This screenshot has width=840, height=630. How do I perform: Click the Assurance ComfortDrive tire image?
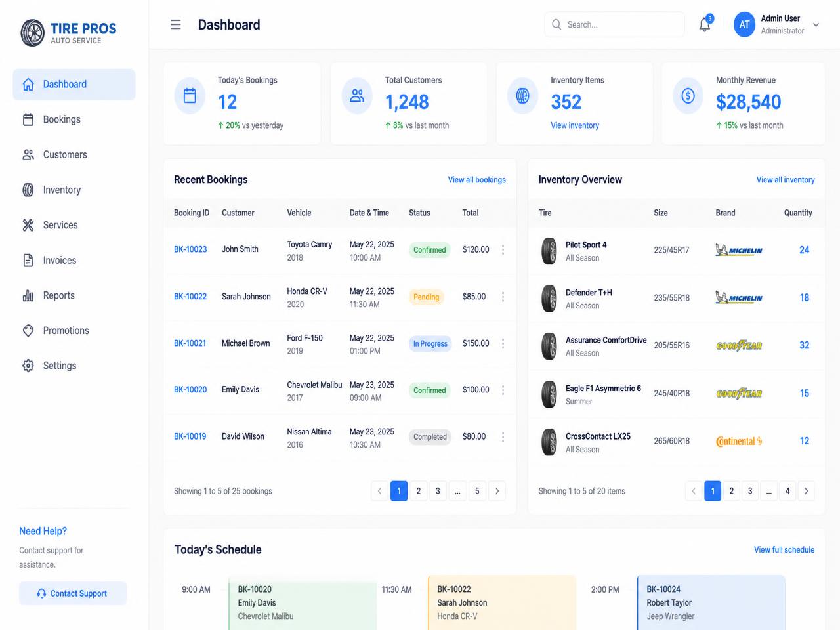click(x=549, y=346)
